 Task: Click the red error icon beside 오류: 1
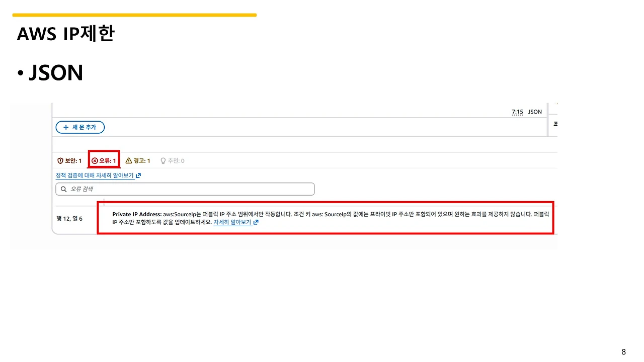(x=95, y=161)
